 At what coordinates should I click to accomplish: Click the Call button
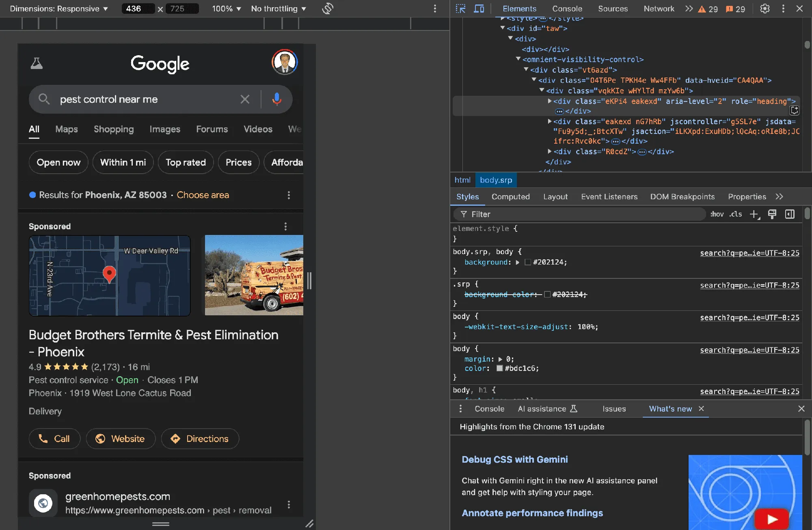tap(54, 439)
